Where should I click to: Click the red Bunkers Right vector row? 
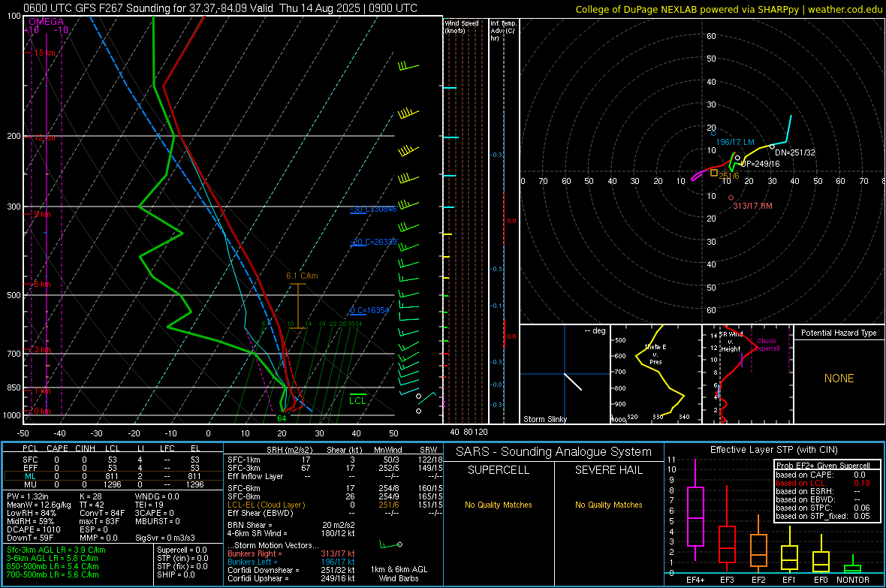pyautogui.click(x=291, y=553)
